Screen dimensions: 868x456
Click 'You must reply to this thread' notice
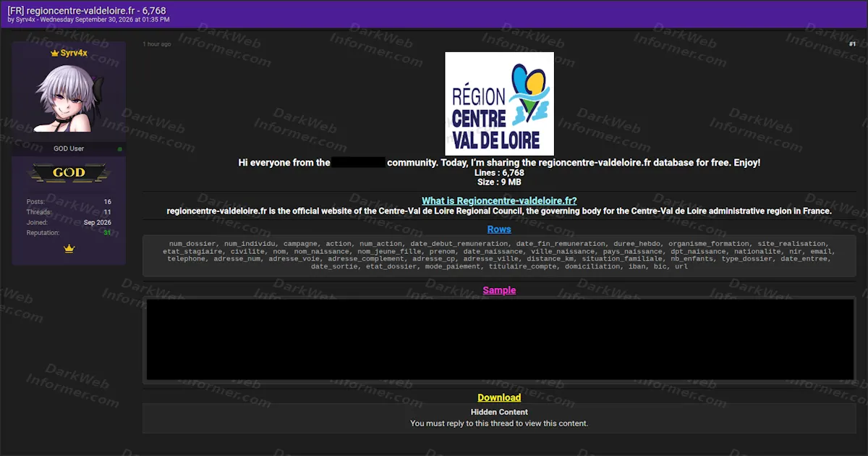499,423
